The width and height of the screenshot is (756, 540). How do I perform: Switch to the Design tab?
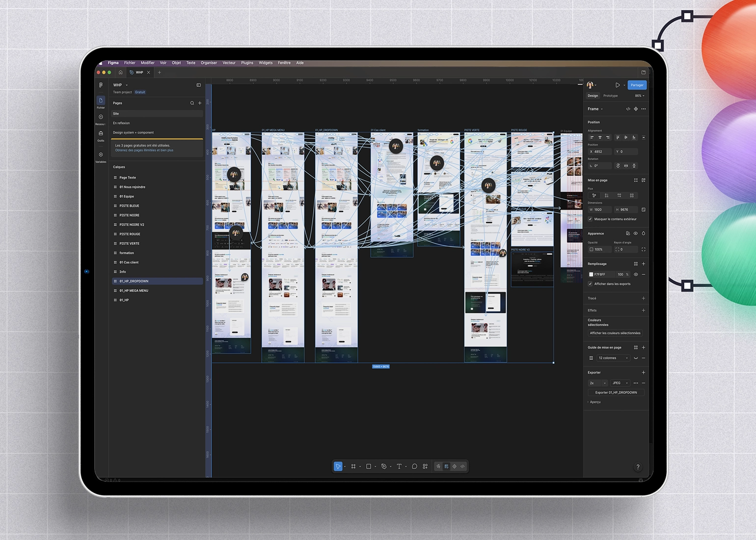point(593,96)
